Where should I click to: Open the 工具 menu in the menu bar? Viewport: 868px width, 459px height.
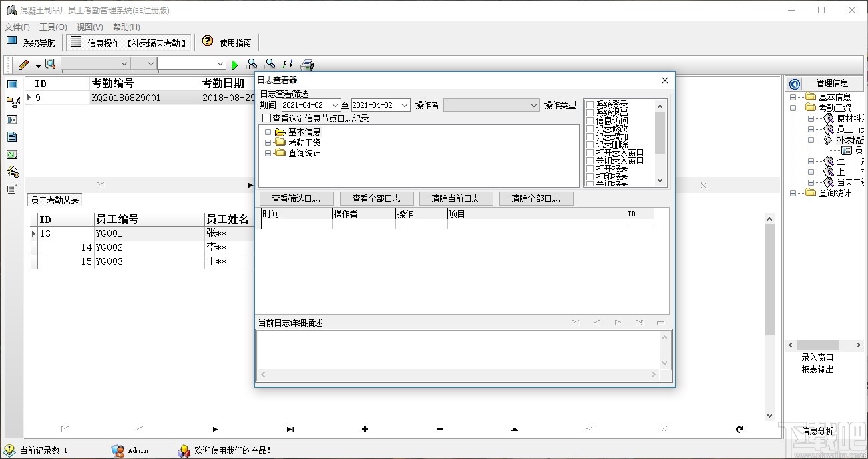(x=53, y=27)
